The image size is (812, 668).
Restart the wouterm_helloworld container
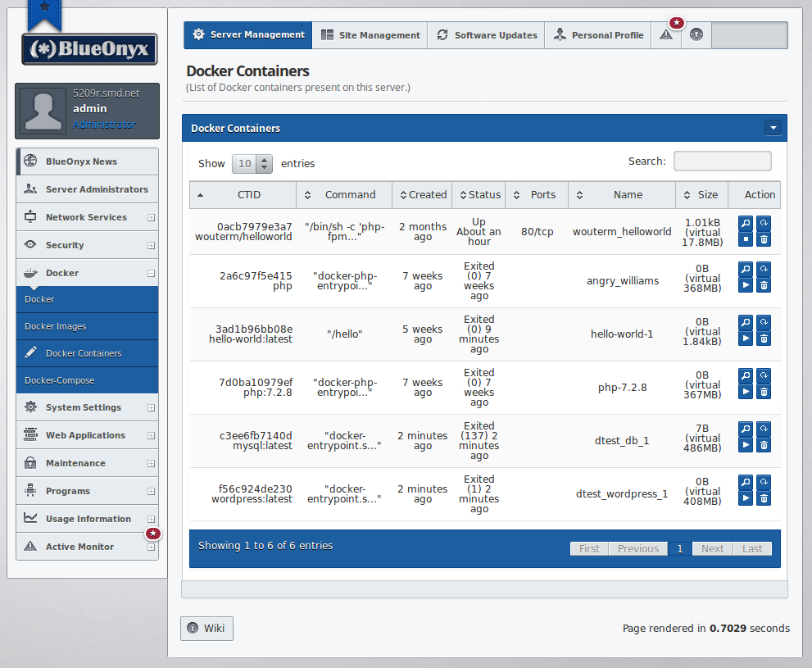click(764, 223)
